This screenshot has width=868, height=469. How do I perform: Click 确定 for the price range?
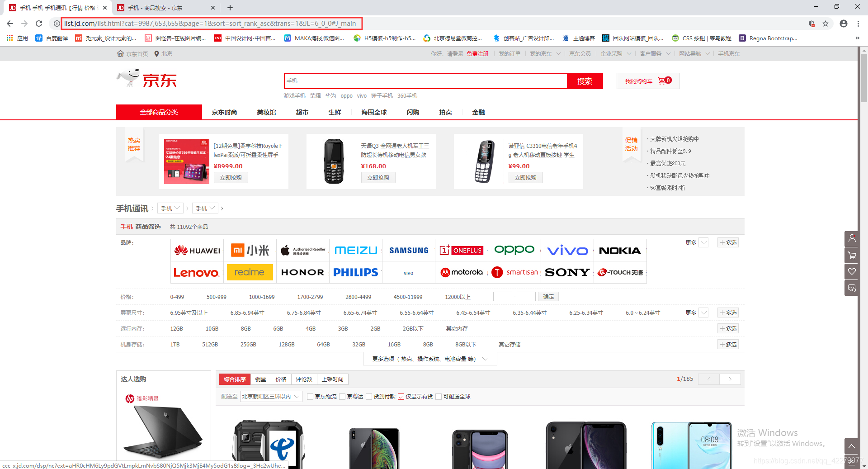[x=548, y=297]
